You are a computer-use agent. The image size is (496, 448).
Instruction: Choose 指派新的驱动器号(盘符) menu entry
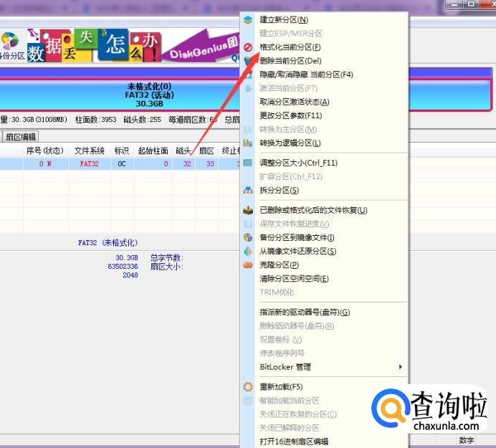[x=304, y=313]
